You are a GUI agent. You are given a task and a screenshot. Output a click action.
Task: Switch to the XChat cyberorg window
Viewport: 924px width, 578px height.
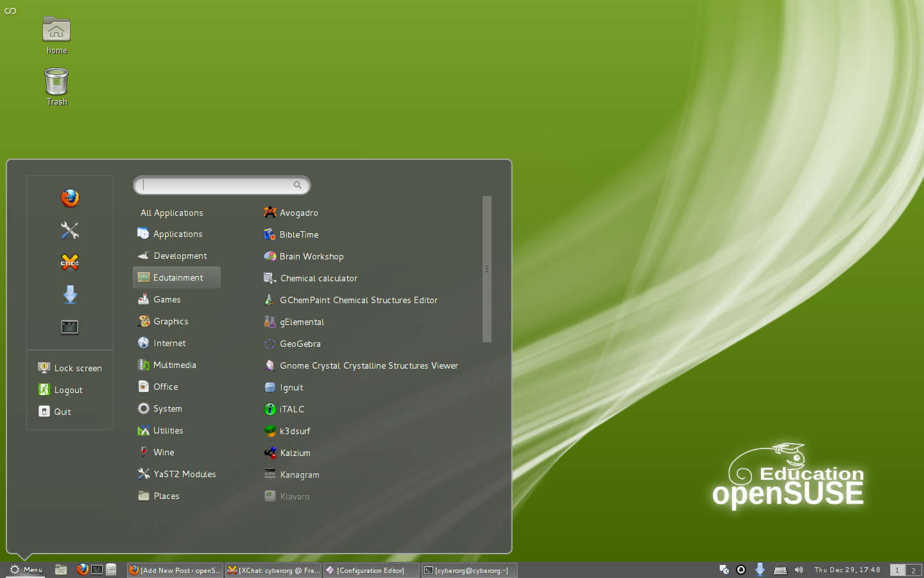(x=273, y=570)
